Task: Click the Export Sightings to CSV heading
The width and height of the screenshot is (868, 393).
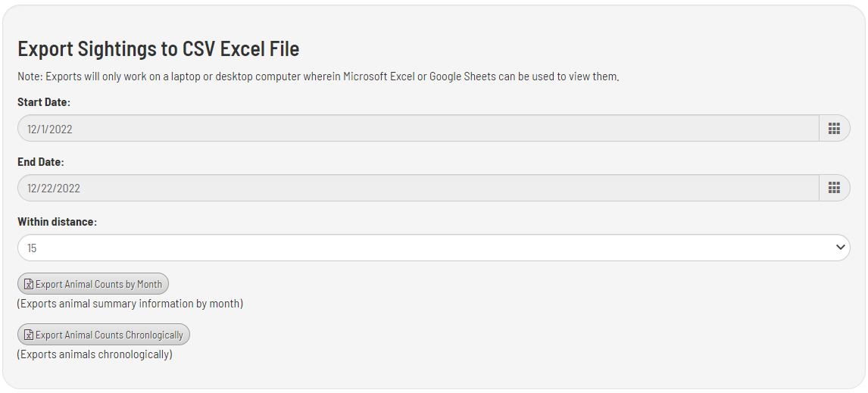Action: 158,49
